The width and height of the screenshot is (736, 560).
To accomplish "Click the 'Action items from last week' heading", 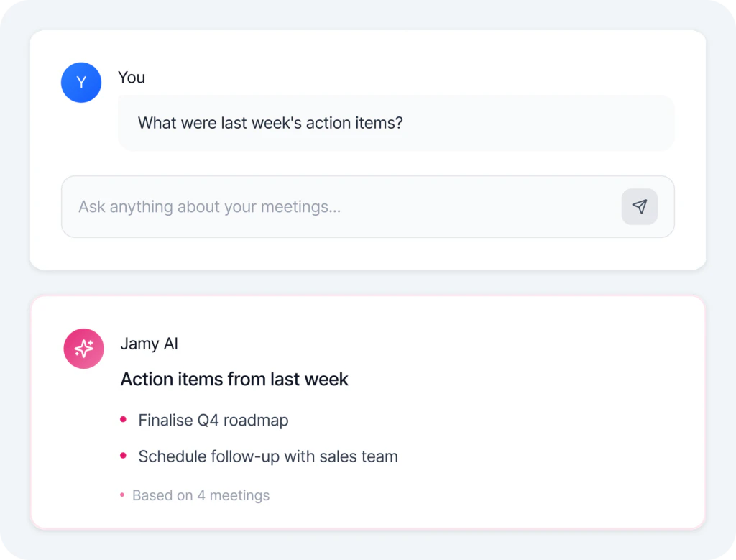I will 234,379.
